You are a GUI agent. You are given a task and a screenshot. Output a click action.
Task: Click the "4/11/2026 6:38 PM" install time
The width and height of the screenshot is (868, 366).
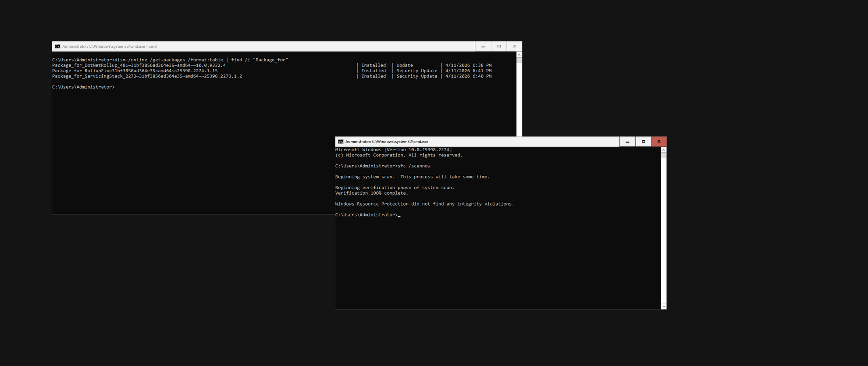click(468, 65)
